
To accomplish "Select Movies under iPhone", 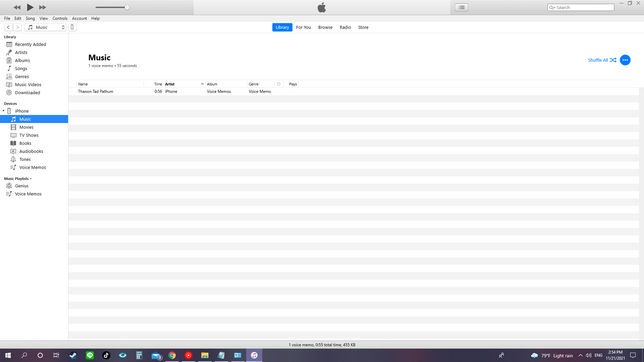I will coord(26,127).
